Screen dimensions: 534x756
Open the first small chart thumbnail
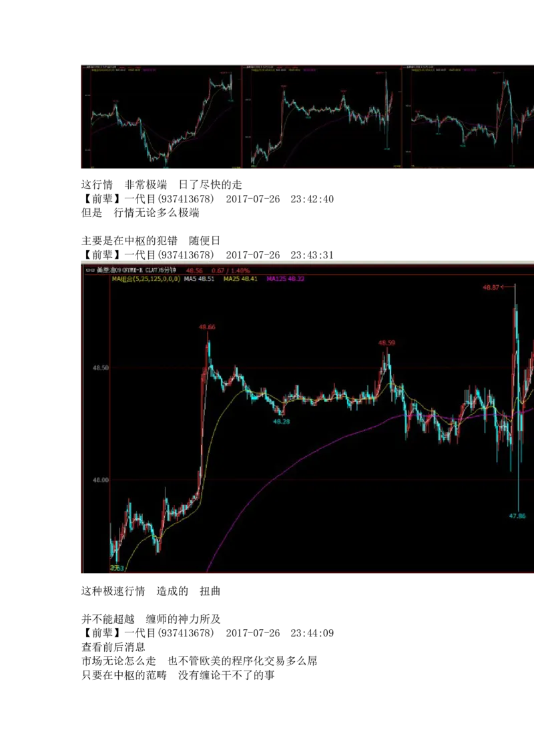coord(160,118)
